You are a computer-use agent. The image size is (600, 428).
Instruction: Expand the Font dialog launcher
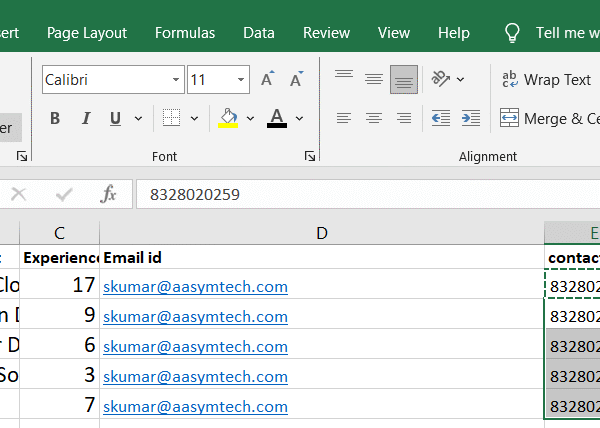(310, 156)
